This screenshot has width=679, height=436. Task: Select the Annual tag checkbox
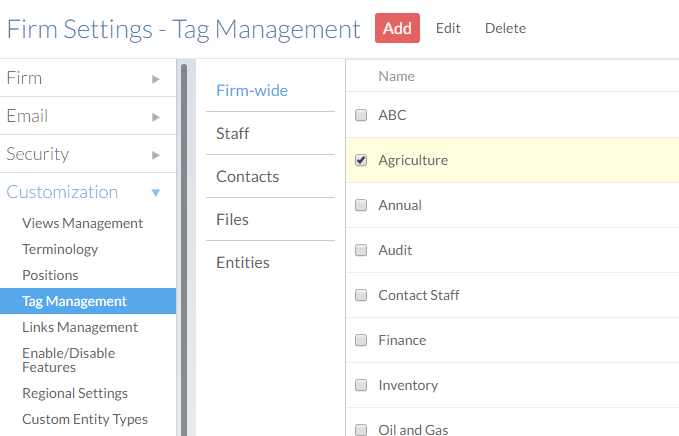pos(361,205)
